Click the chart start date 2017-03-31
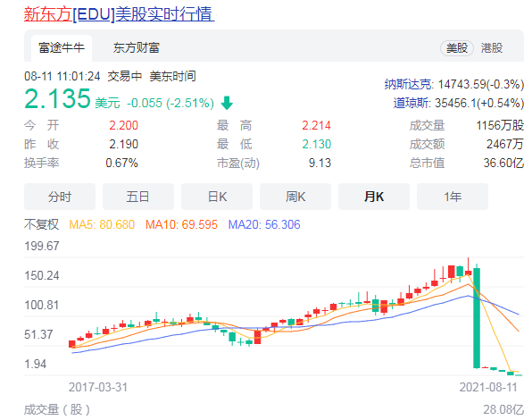 point(98,387)
